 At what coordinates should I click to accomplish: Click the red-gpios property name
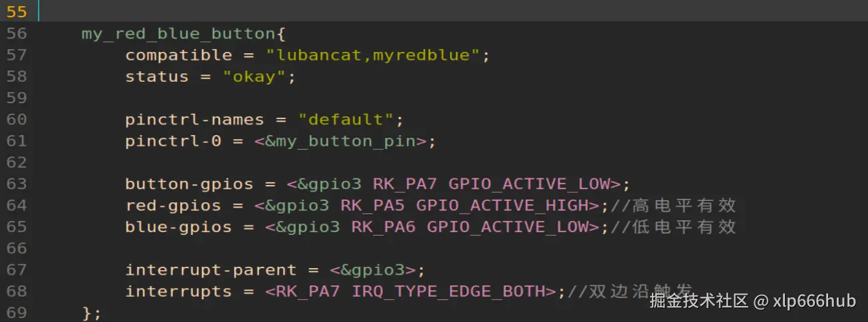(173, 206)
